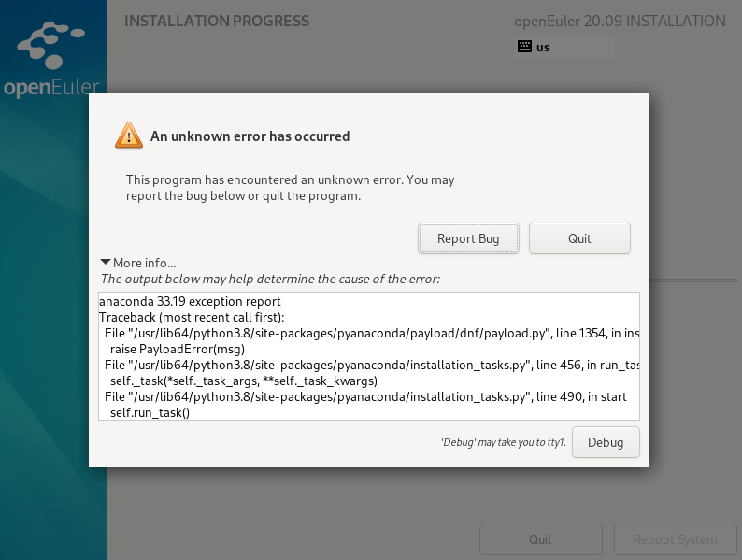Quit the program from the error dialog

click(x=579, y=238)
